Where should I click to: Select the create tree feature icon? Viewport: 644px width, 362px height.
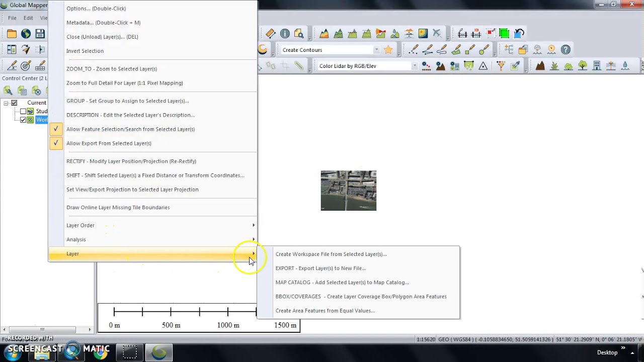coord(583,66)
